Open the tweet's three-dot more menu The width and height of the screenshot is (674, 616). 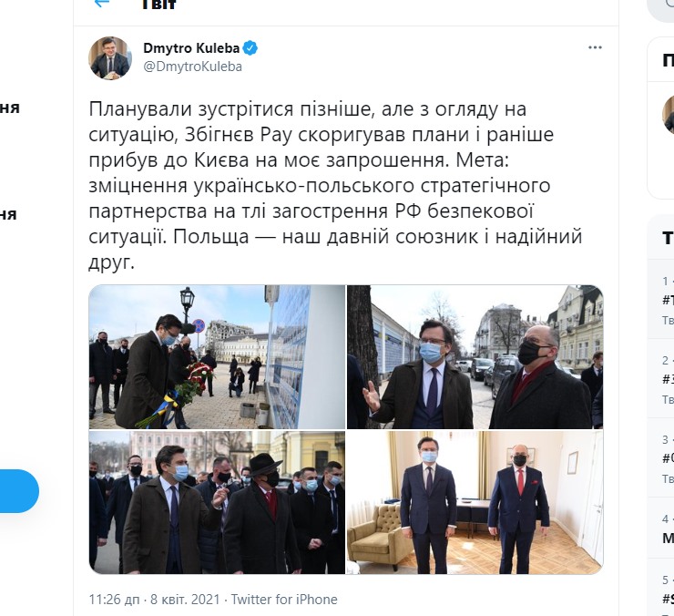595,47
